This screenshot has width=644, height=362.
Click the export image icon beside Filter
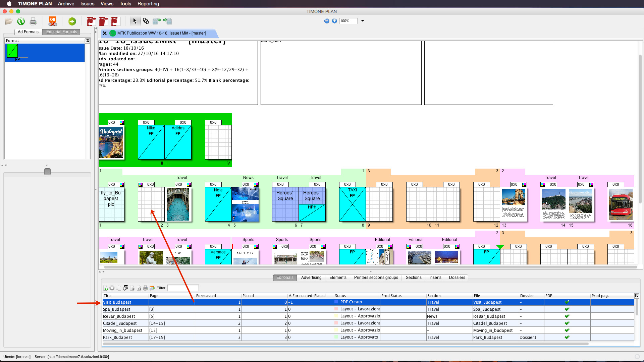pos(152,288)
